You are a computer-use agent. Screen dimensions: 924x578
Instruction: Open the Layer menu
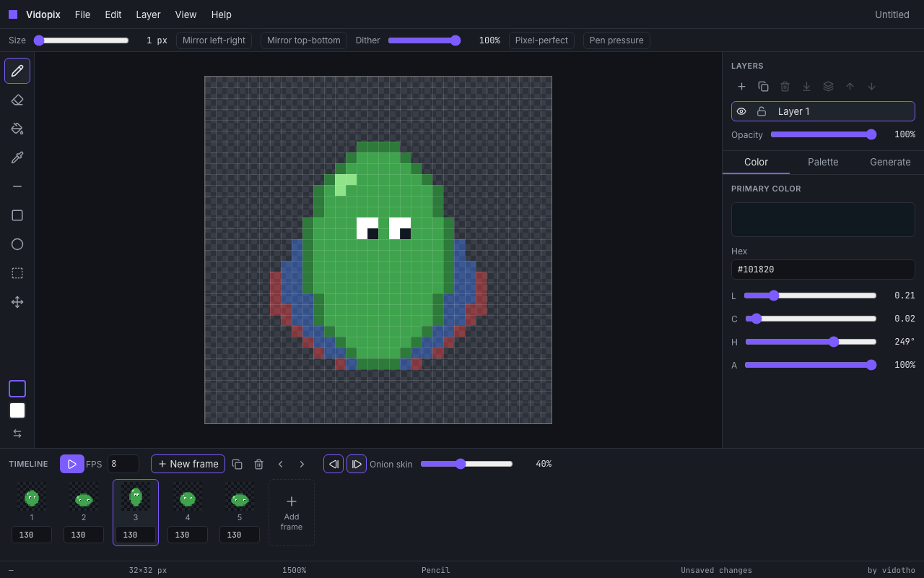click(148, 14)
